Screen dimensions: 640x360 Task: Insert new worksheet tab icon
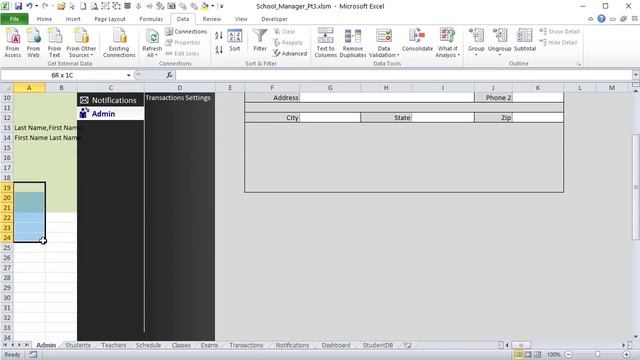(x=407, y=345)
